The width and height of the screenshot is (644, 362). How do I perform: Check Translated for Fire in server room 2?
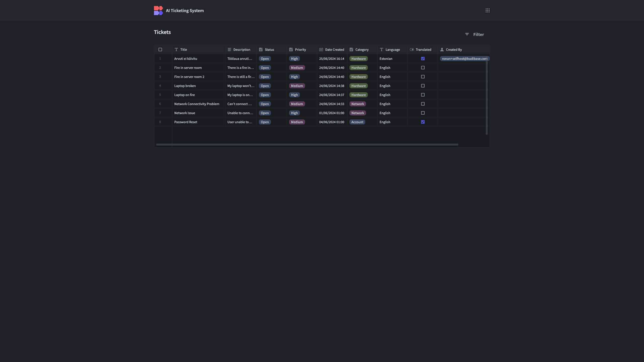tap(423, 77)
